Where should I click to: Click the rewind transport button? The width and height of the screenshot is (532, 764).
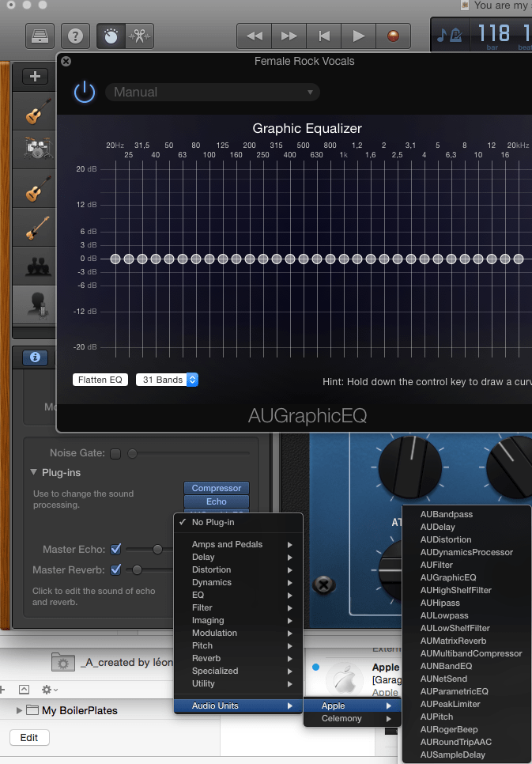(x=255, y=36)
